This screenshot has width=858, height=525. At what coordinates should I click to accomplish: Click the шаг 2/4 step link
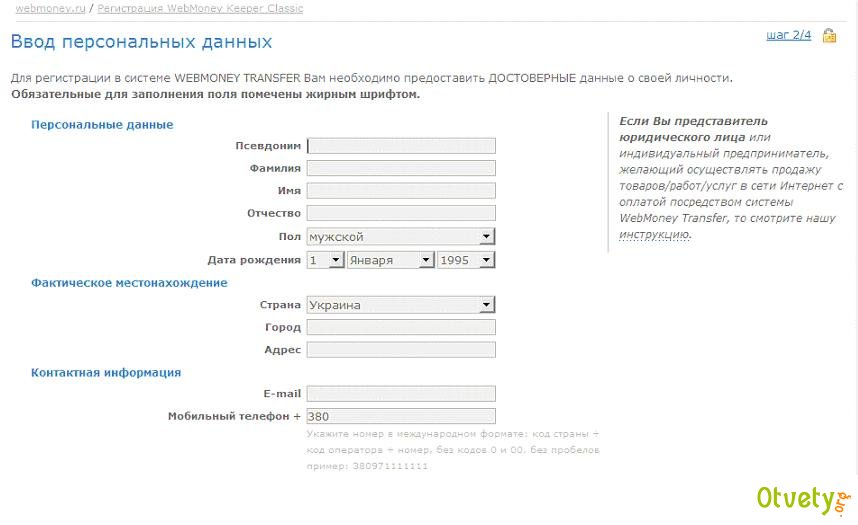788,35
